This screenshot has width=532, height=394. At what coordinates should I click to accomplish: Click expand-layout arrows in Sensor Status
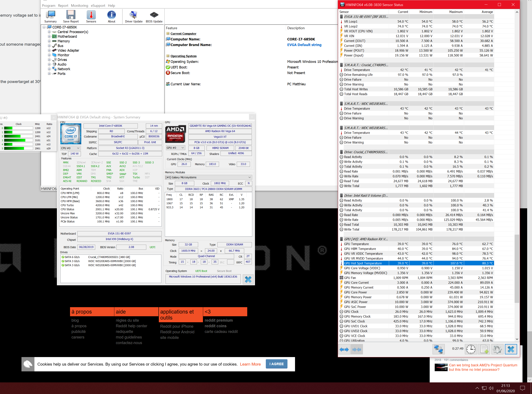[x=344, y=350]
